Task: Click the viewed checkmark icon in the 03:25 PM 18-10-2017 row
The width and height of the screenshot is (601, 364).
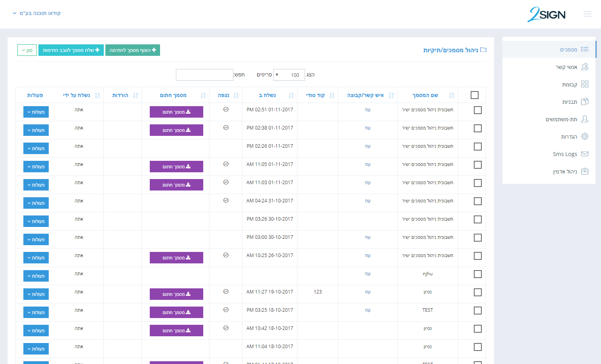Action: point(226,310)
